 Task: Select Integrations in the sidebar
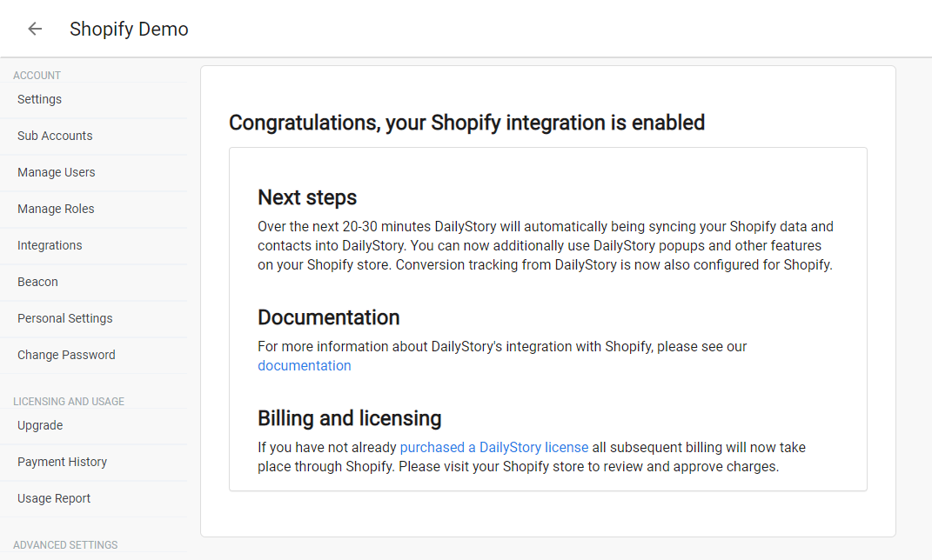pyautogui.click(x=50, y=245)
